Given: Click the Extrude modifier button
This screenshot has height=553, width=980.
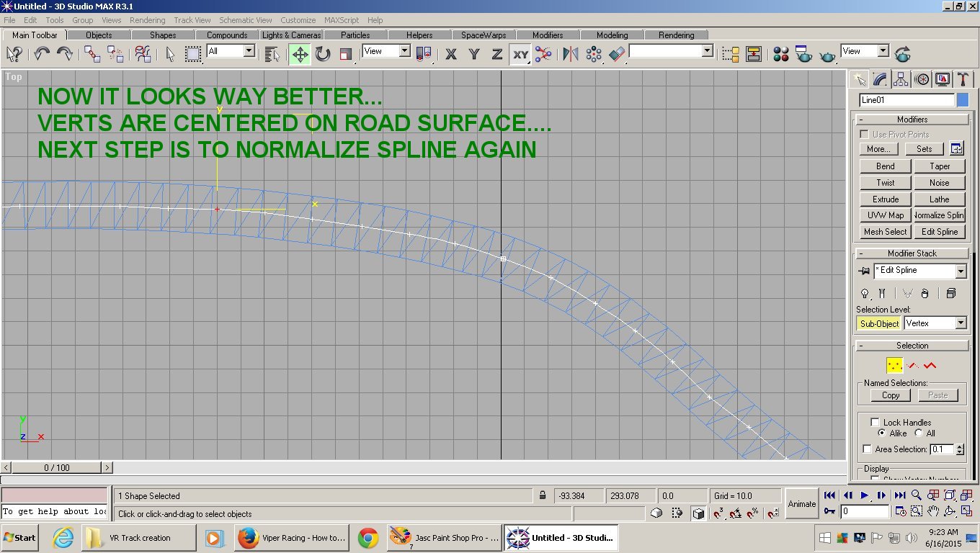Looking at the screenshot, I should 886,199.
